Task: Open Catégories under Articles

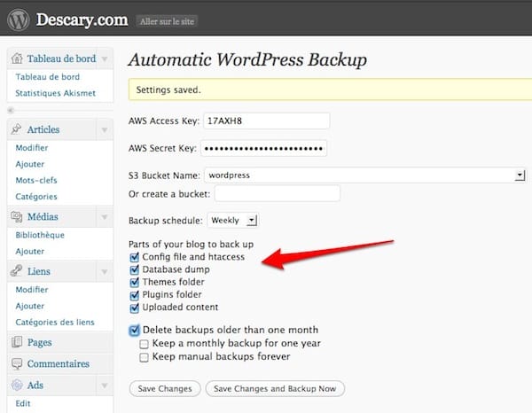Action: 36,197
